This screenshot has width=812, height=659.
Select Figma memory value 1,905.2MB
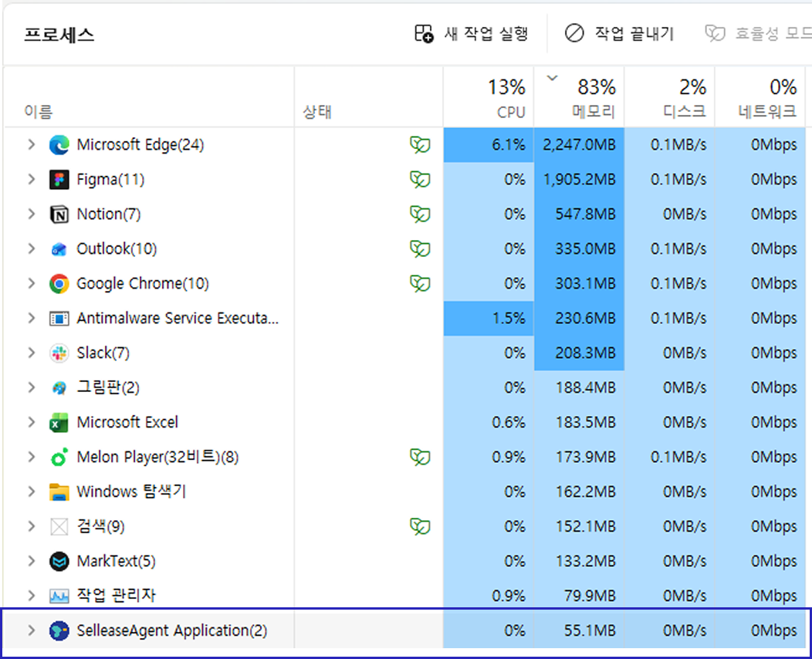(x=579, y=179)
